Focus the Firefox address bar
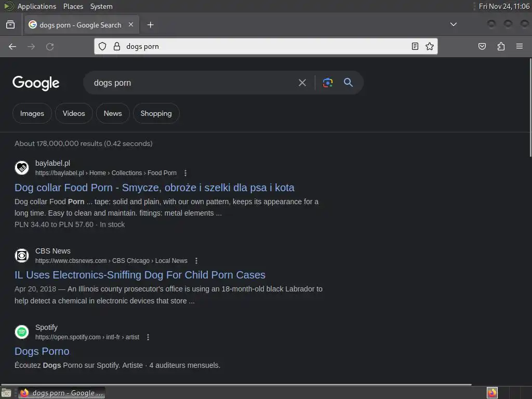 pyautogui.click(x=264, y=46)
